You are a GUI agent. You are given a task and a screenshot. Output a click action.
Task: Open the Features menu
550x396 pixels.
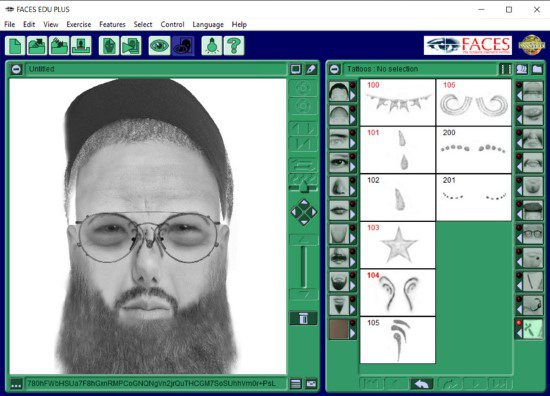[112, 25]
